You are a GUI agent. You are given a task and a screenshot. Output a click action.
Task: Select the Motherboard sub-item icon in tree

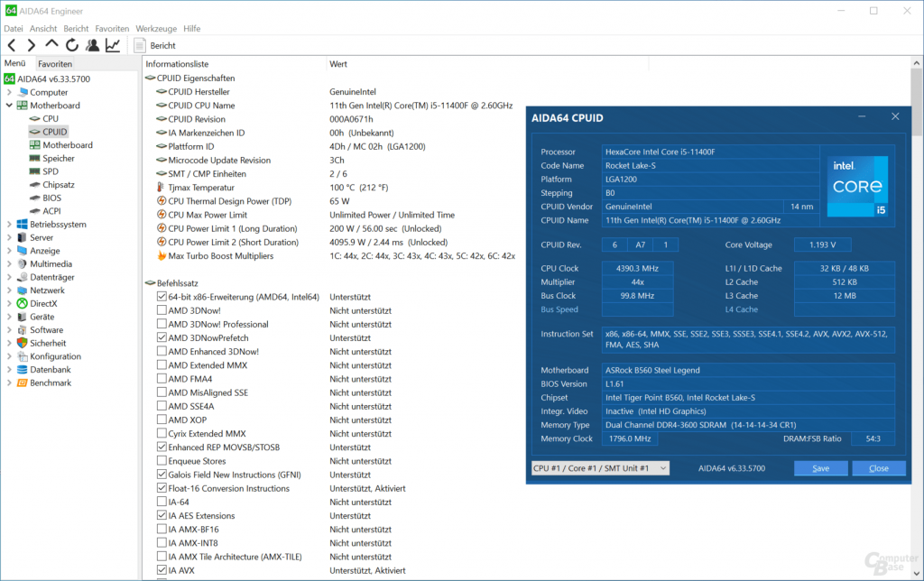35,145
